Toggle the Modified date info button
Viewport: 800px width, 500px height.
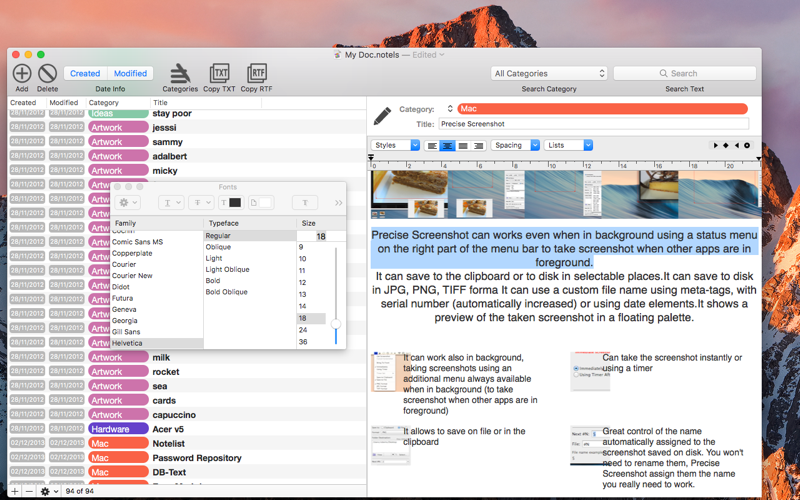(130, 73)
